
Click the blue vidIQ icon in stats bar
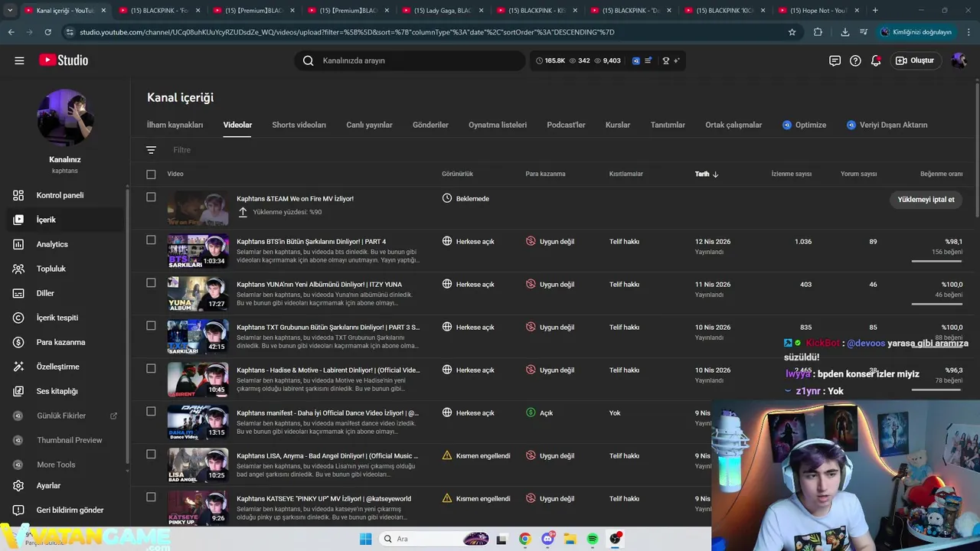click(x=635, y=60)
